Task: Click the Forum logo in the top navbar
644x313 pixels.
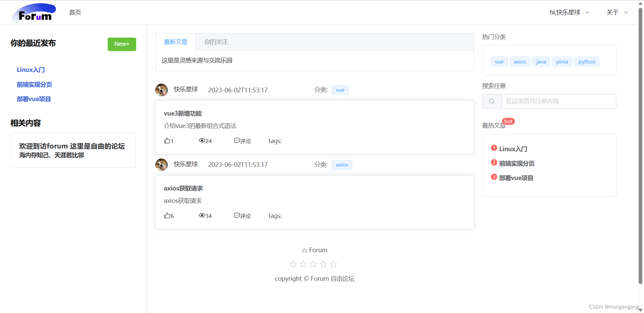Action: (x=34, y=13)
